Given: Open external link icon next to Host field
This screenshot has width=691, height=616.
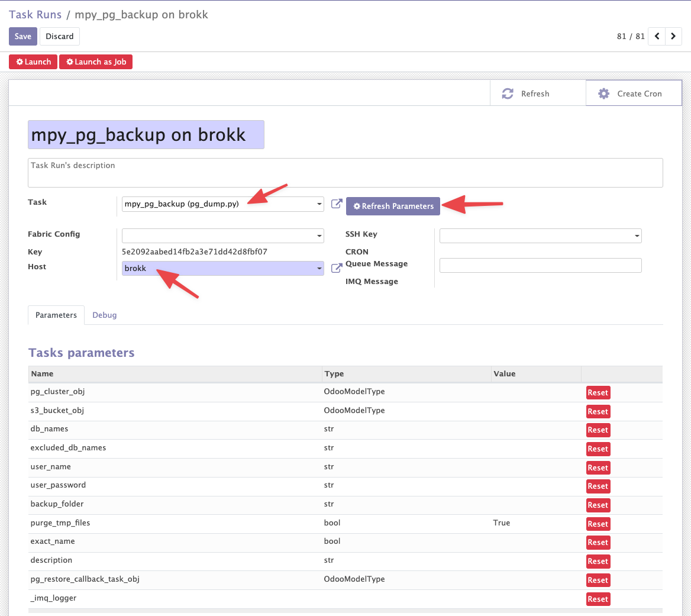Looking at the screenshot, I should 336,268.
